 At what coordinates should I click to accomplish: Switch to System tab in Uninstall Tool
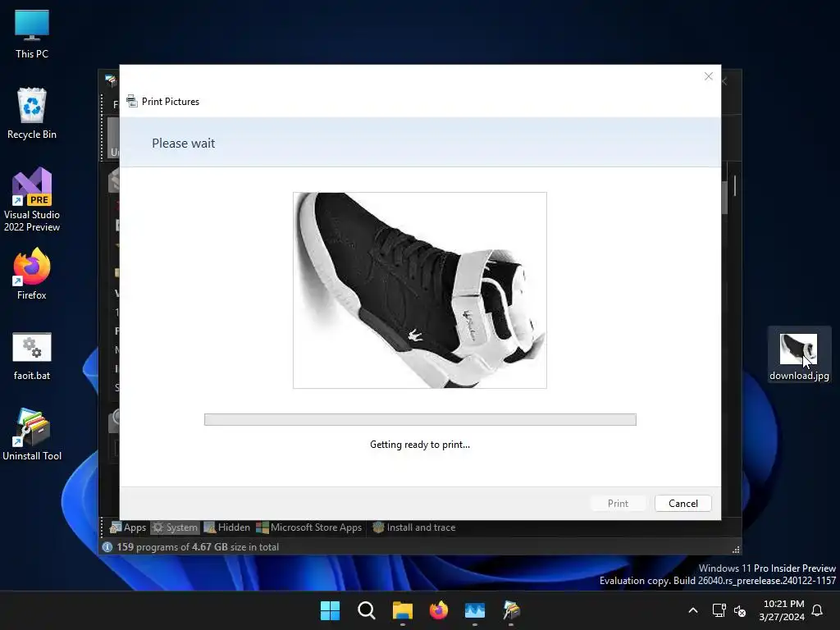(x=175, y=527)
